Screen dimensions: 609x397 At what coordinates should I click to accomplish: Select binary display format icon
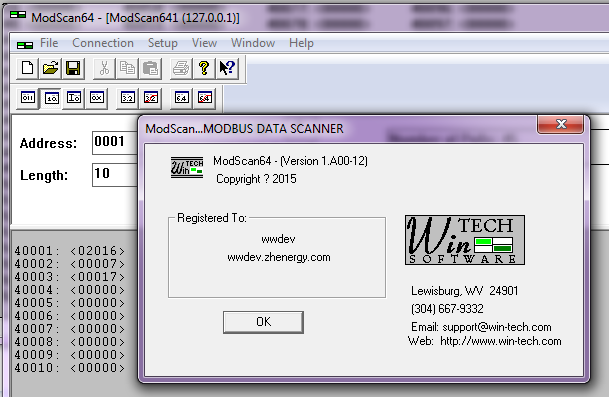point(28,98)
